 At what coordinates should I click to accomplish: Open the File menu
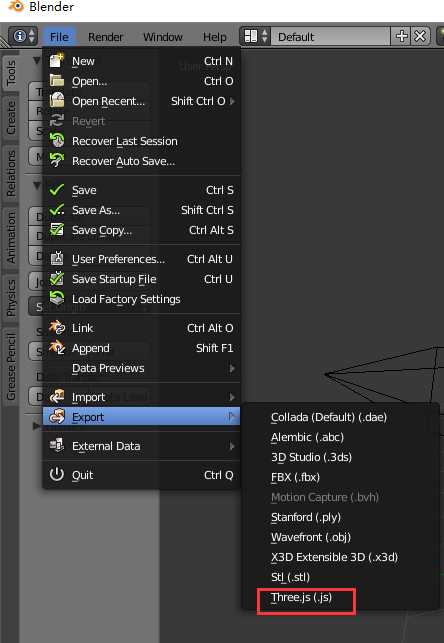click(59, 37)
